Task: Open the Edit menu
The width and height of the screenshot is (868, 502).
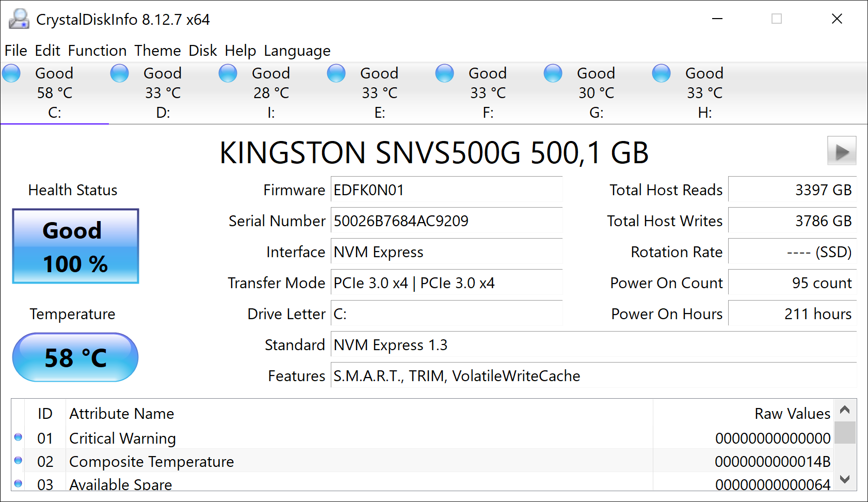Action: pos(47,51)
